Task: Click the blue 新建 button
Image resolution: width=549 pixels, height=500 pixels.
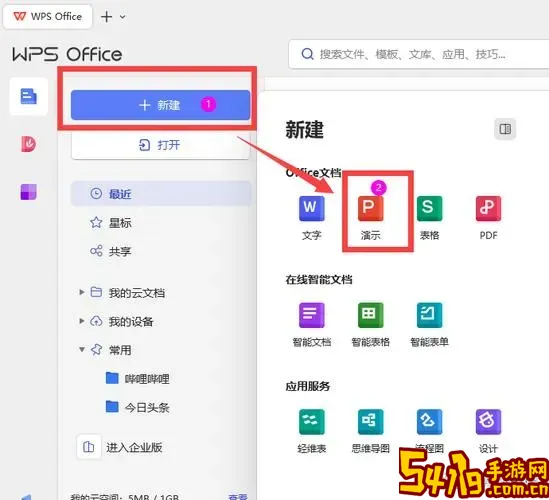Action: click(160, 105)
